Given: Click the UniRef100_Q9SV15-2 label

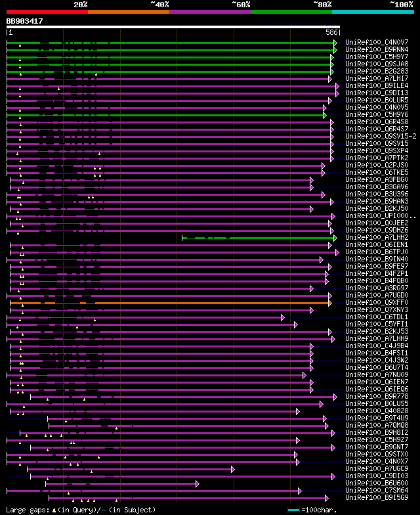Looking at the screenshot, I should (x=381, y=137).
